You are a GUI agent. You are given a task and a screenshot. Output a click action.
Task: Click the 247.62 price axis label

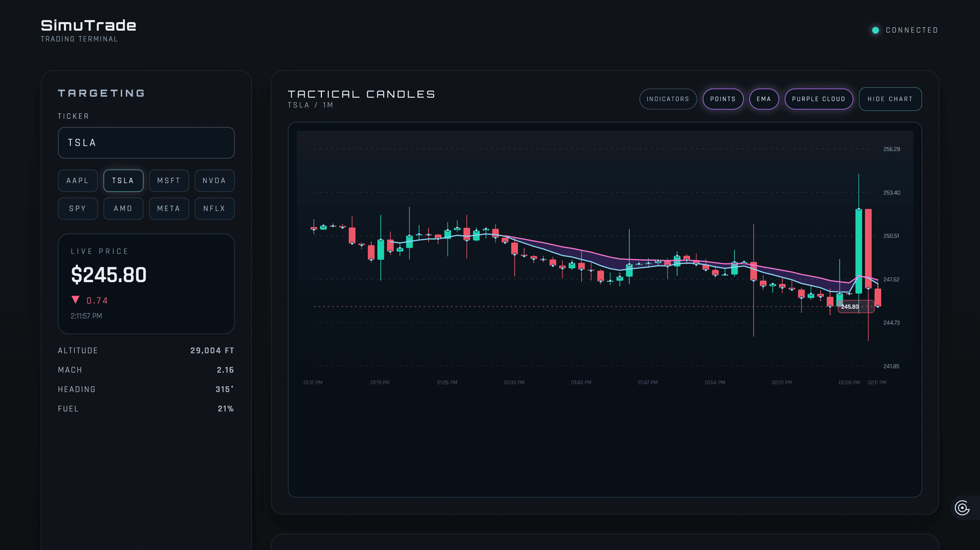tap(892, 279)
